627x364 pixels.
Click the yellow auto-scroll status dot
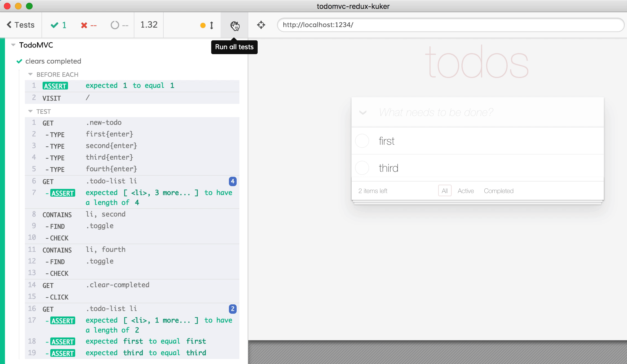203,25
